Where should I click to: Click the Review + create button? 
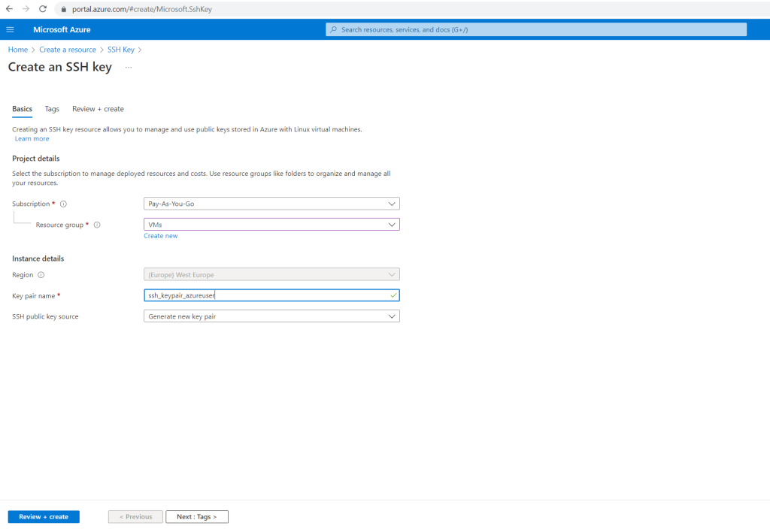click(44, 517)
